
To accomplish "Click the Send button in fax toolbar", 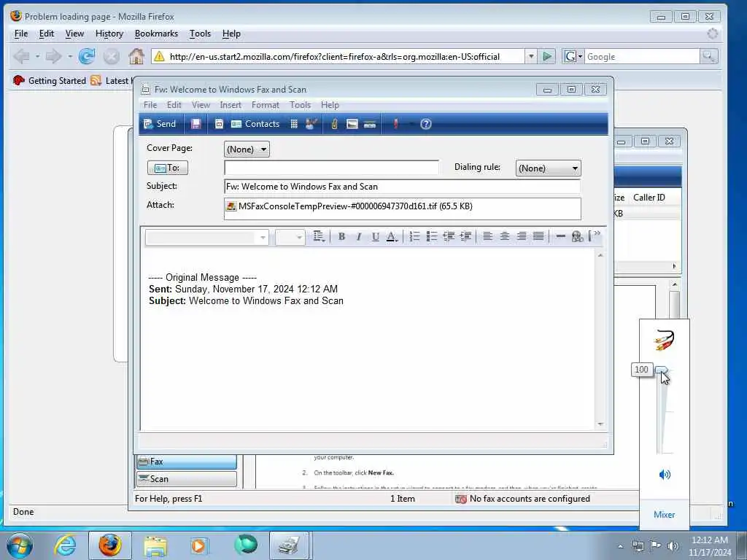I will (x=160, y=124).
